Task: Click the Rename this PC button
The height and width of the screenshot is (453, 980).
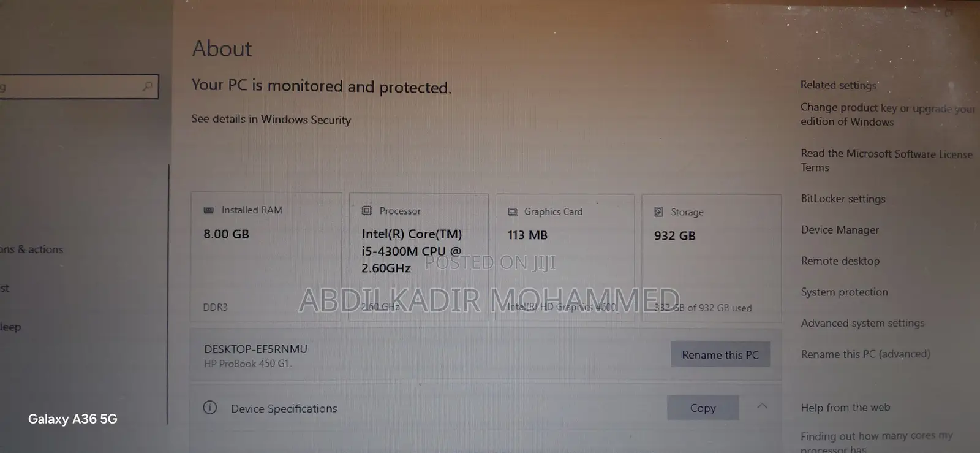Action: [x=720, y=354]
